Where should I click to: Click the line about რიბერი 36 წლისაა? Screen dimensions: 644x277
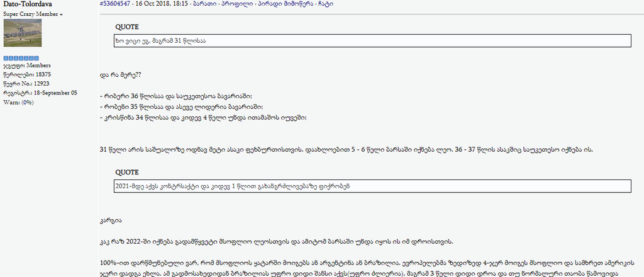[176, 96]
